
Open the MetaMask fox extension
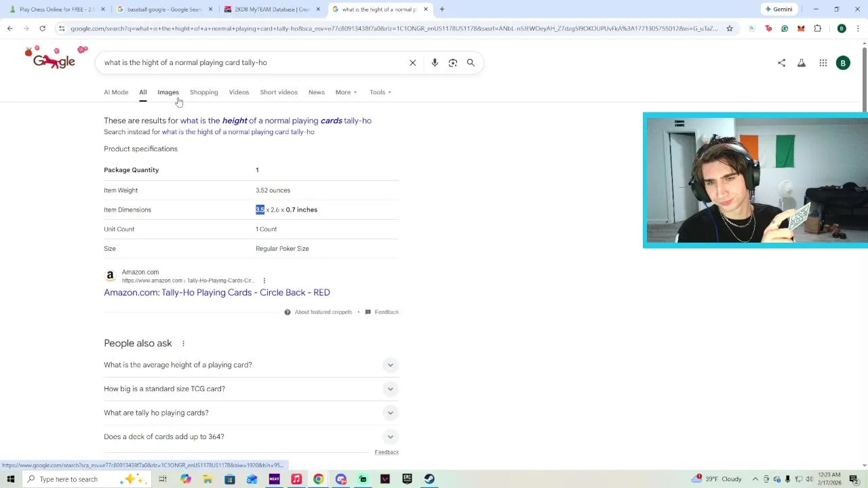tap(801, 28)
